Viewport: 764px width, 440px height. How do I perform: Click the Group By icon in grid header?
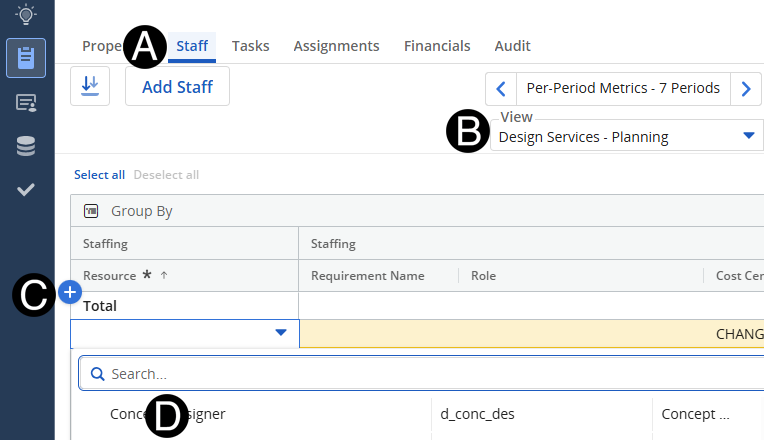(91, 211)
